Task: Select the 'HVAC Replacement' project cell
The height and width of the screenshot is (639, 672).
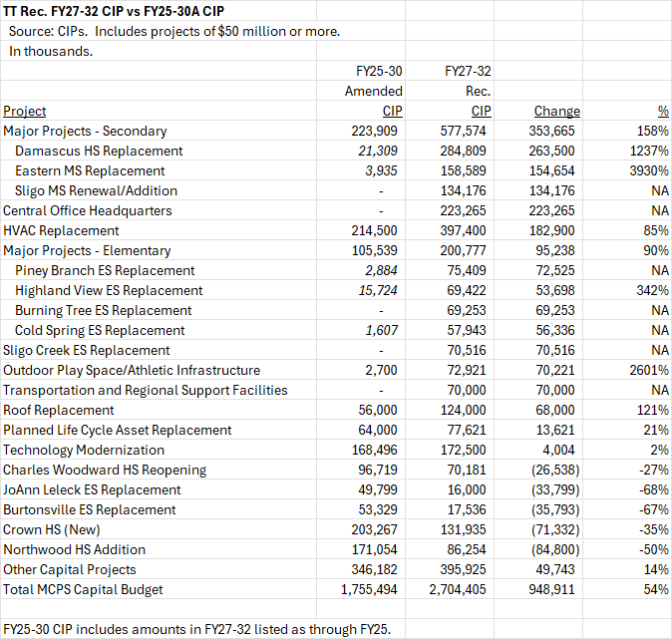Action: pyautogui.click(x=61, y=230)
